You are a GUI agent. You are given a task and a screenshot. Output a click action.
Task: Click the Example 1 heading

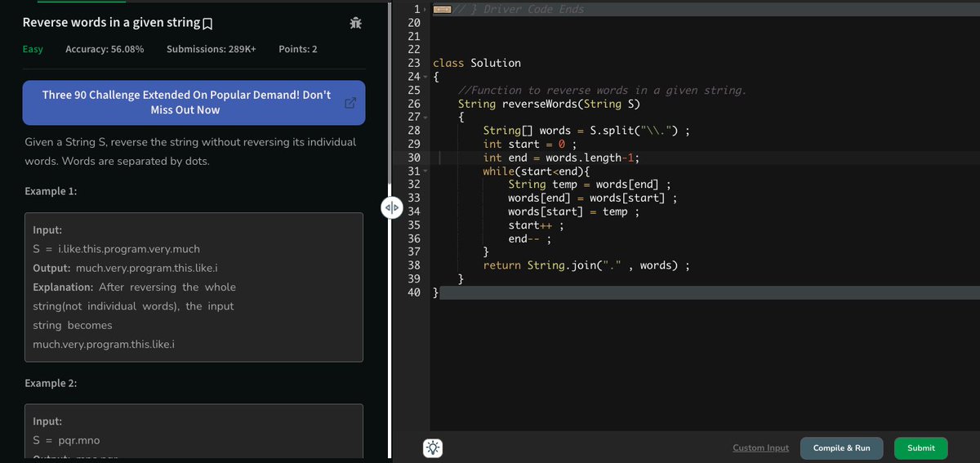click(51, 192)
